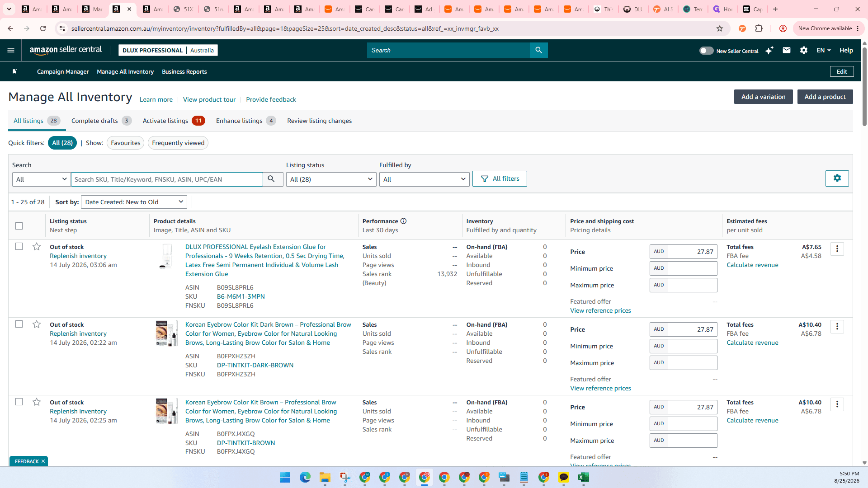Screen dimensions: 868x488
Task: Open the Fulfilled by dropdown
Action: tap(424, 179)
